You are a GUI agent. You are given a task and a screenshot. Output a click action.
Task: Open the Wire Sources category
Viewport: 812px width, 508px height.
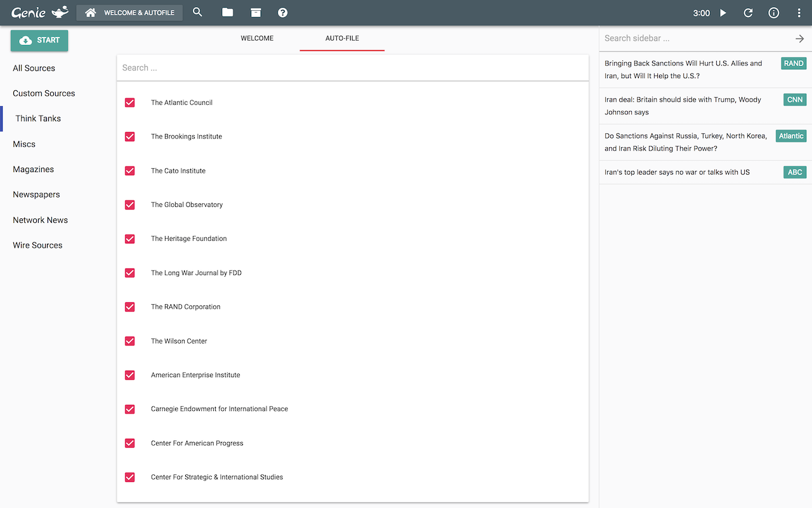(37, 245)
